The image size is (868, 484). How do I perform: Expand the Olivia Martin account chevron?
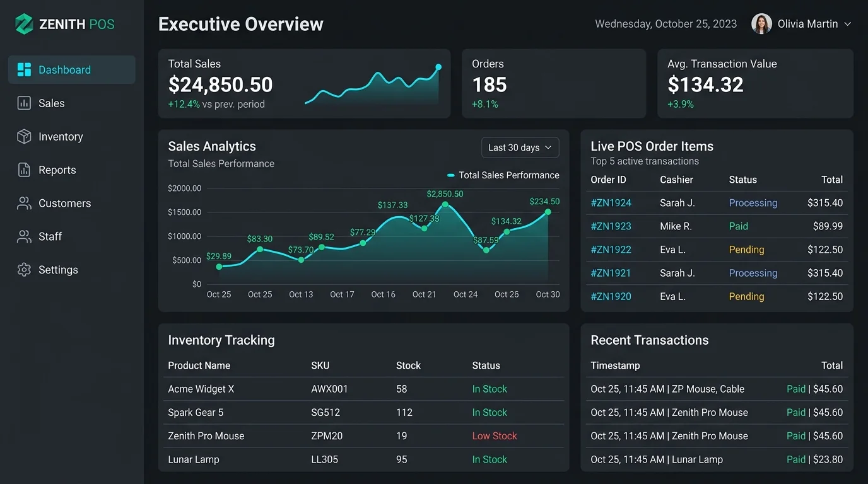coord(847,24)
